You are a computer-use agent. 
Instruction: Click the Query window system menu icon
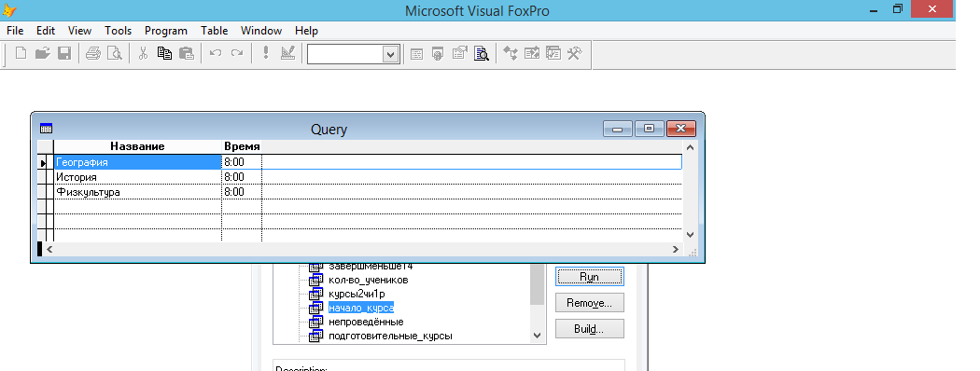(46, 128)
